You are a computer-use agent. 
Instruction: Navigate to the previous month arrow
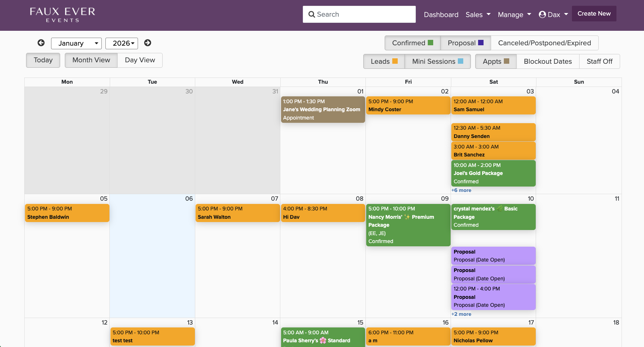coord(41,43)
